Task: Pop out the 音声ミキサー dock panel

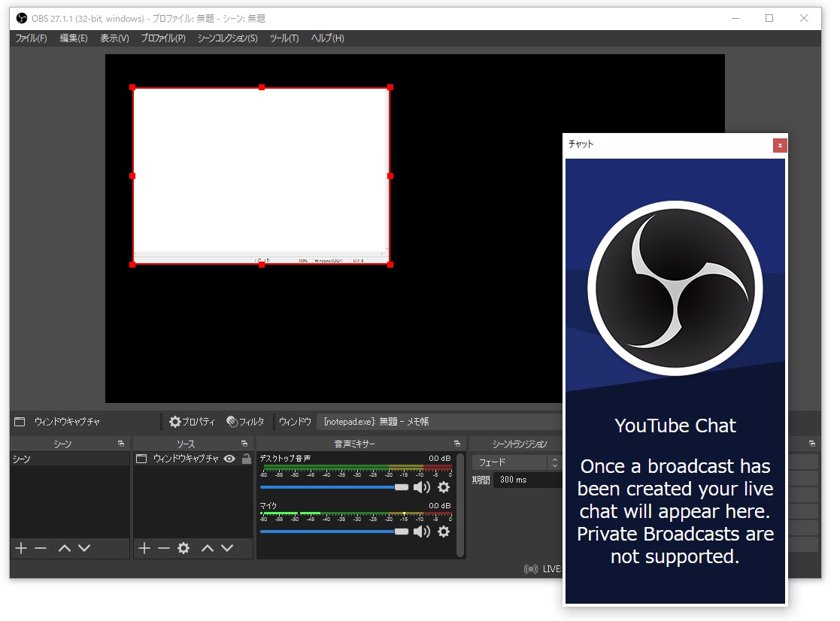Action: tap(457, 444)
